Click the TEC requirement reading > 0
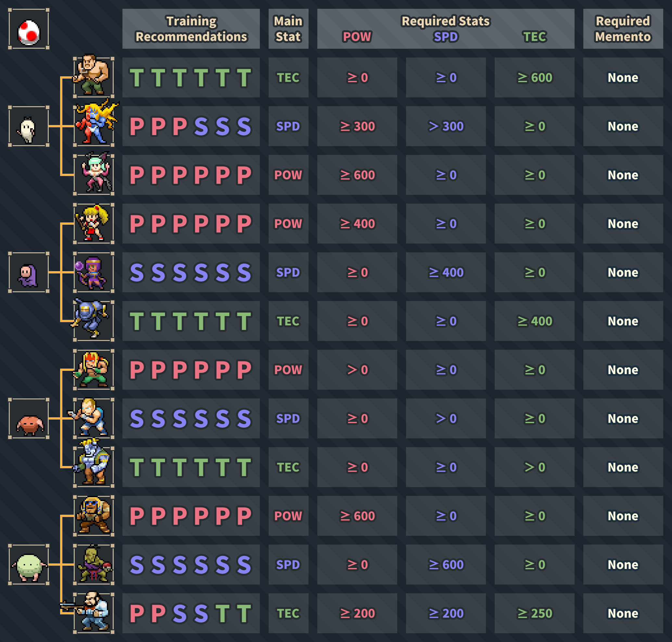 pos(535,467)
